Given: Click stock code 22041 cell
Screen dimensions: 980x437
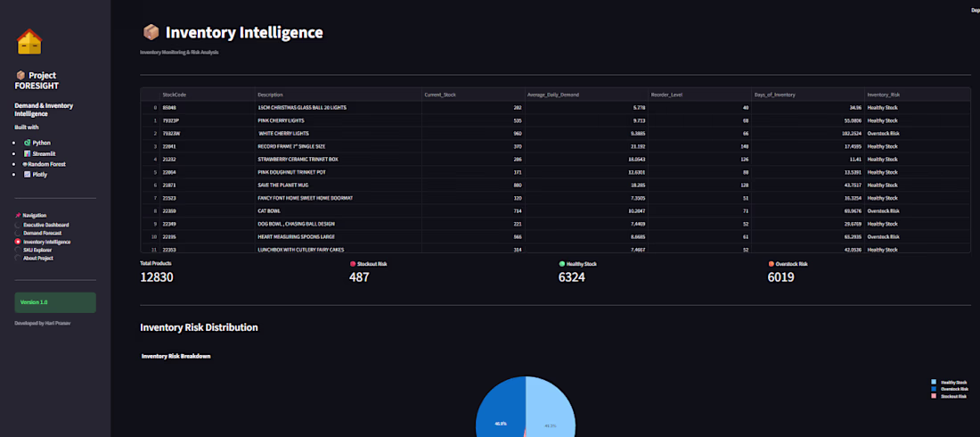Looking at the screenshot, I should pyautogui.click(x=207, y=146).
